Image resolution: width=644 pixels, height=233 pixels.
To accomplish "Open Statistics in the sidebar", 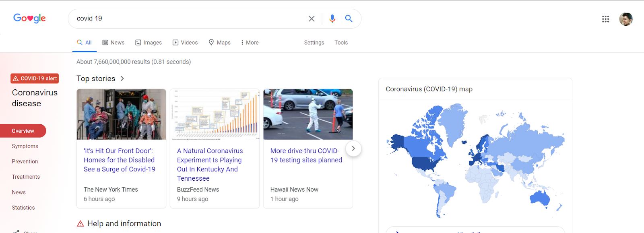I will pyautogui.click(x=23, y=208).
